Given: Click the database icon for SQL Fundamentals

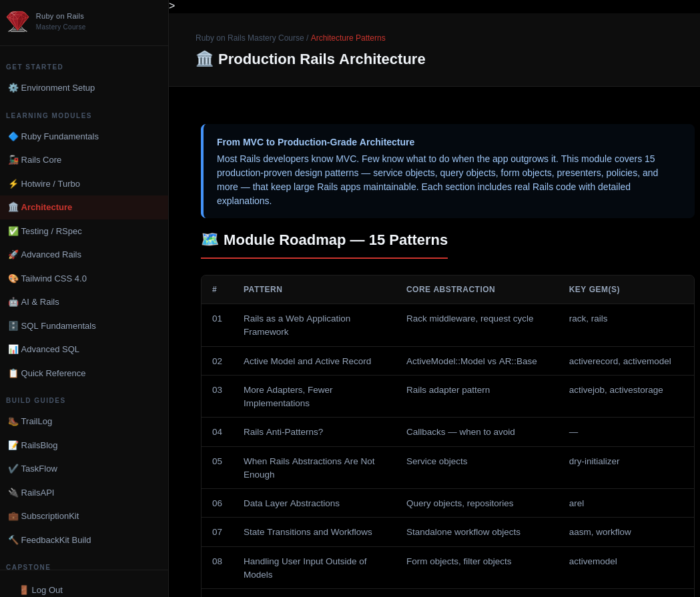Looking at the screenshot, I should [13, 326].
